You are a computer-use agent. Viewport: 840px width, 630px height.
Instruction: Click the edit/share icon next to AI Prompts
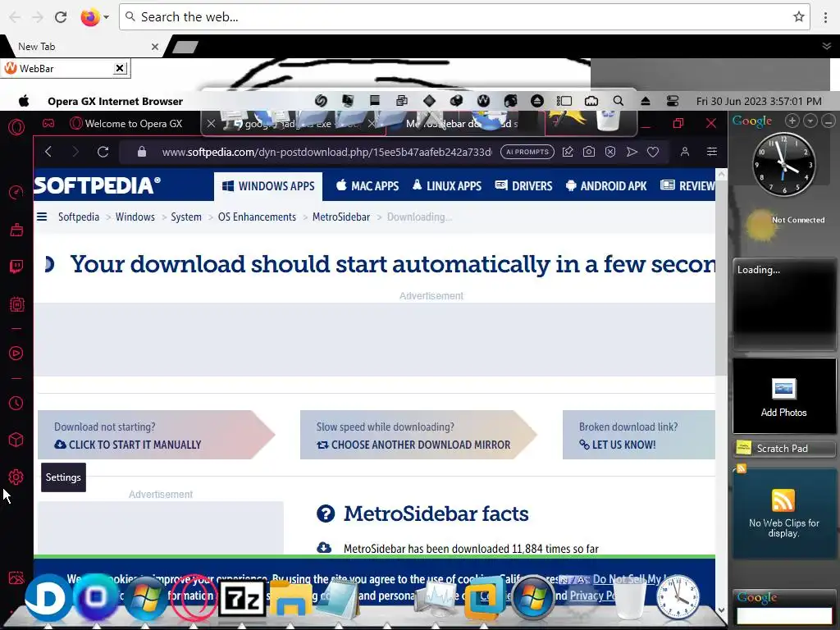coord(568,152)
